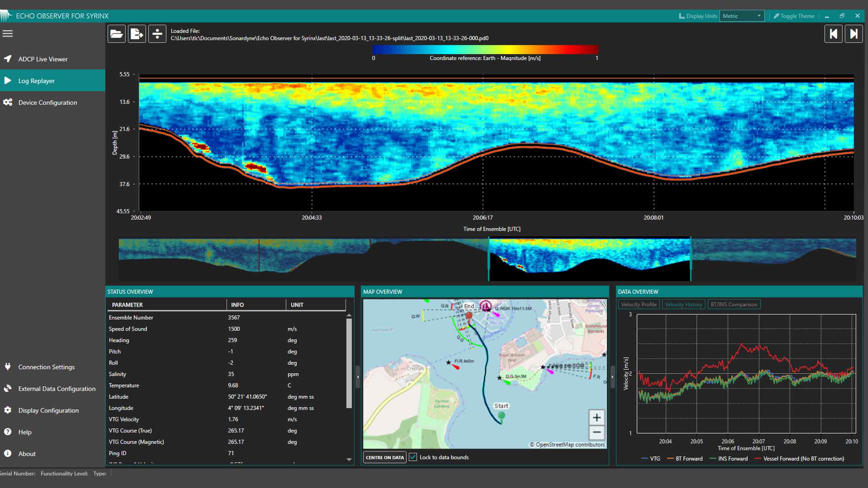Collapse the panel right of Map Overview
This screenshot has width=868, height=488.
(612, 377)
